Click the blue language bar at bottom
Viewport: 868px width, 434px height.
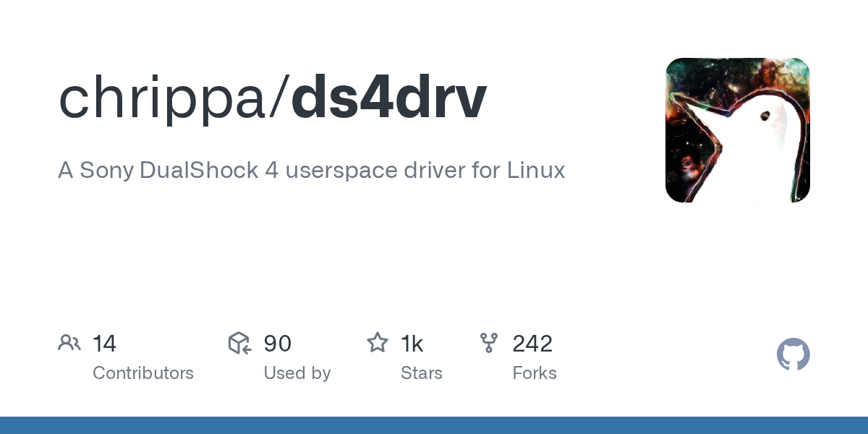tap(434, 425)
